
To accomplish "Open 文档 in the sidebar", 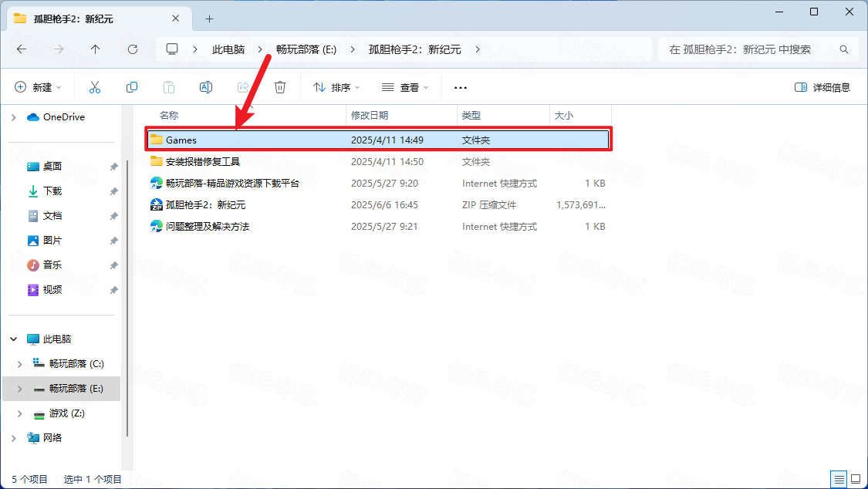I will [52, 216].
